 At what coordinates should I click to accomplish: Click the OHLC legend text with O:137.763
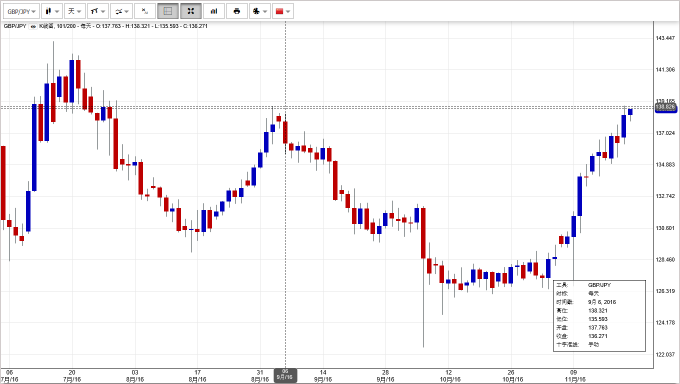(124, 26)
